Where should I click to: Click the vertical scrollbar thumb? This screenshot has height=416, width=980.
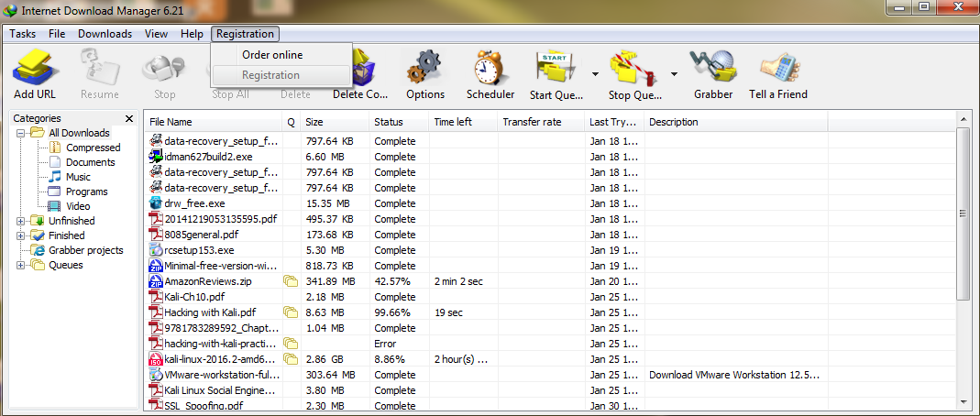click(963, 214)
